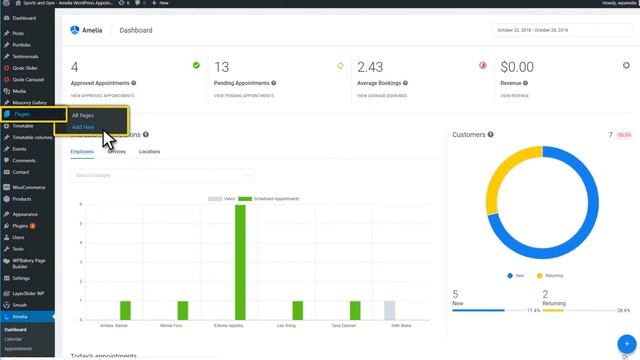This screenshot has height=360, width=640.
Task: Toggle the New legend under donut chart
Action: [516, 276]
